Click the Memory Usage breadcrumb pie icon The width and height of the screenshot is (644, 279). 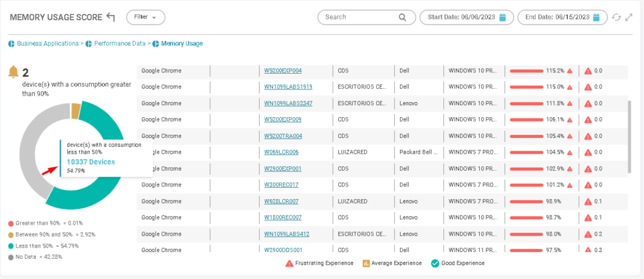tap(156, 43)
